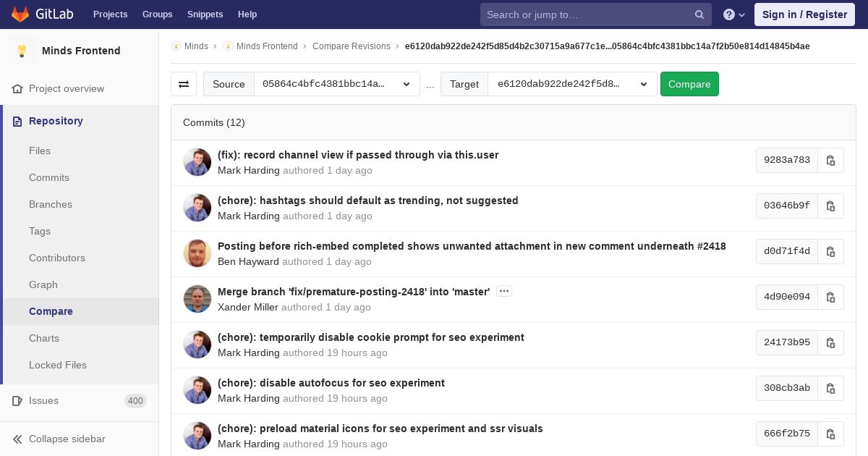Screen dimensions: 868x456
Task: Open the Source revision dropdown
Action: click(x=336, y=84)
